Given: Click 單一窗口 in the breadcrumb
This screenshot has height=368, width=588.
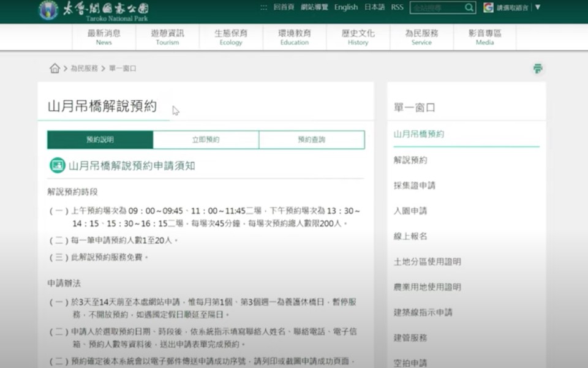Looking at the screenshot, I should [x=123, y=68].
